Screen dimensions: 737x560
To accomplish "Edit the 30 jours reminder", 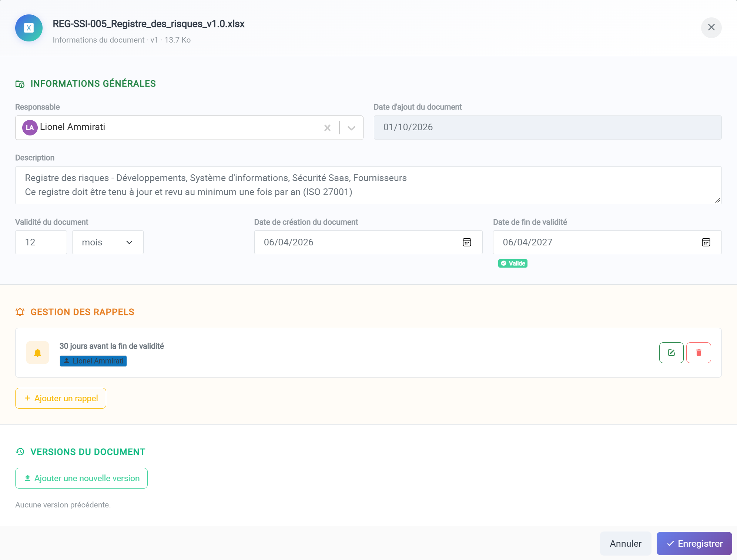I will pos(671,353).
